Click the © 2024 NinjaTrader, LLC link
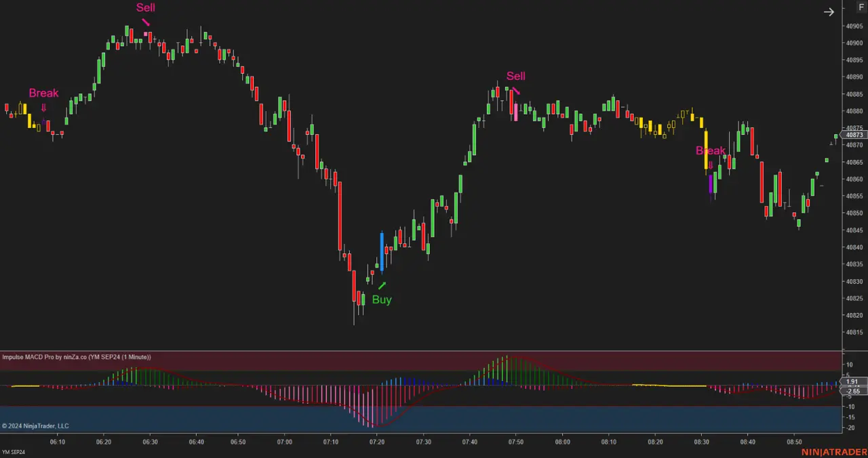 35,425
